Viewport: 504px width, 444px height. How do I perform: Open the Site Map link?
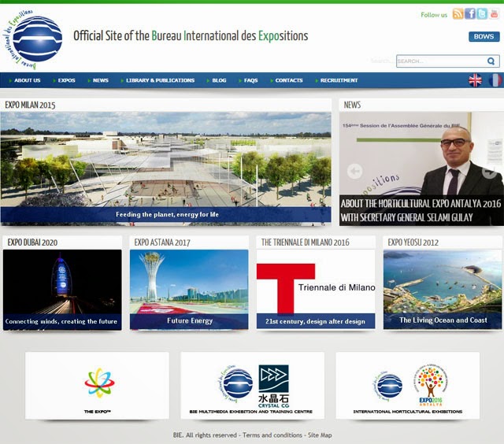pos(320,435)
